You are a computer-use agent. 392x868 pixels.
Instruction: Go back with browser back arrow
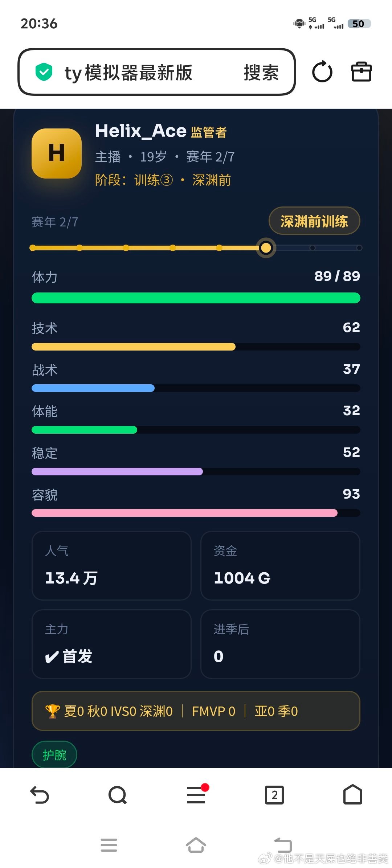point(40,795)
